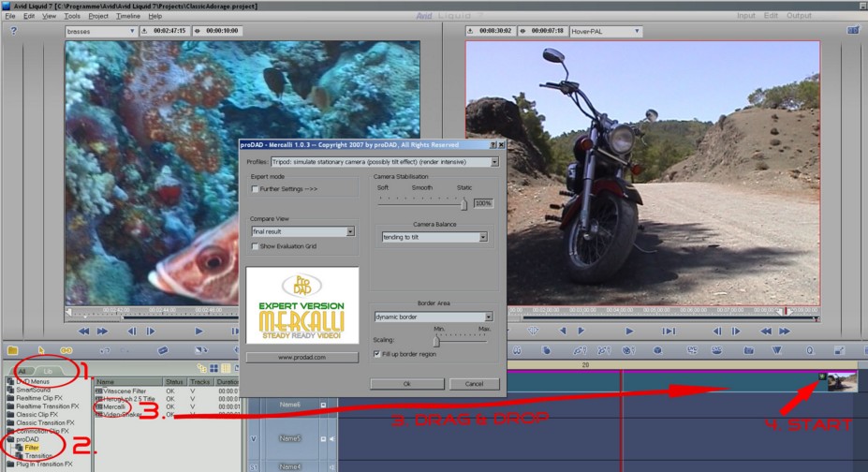Click the inverted triangle icon in timeline toolbar
This screenshot has width=868, height=472.
tap(776, 350)
